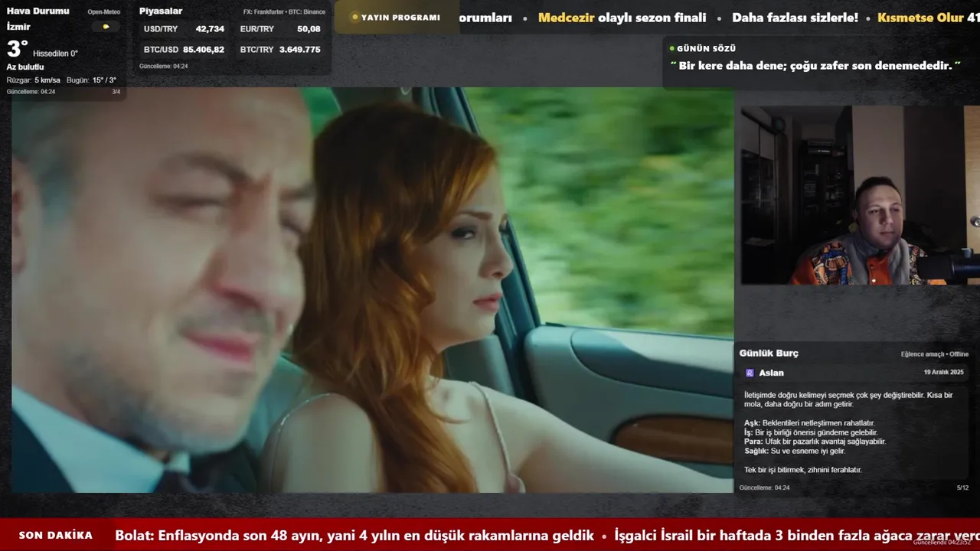This screenshot has width=980, height=551.
Task: Click the Rüzgar 5 km/sa wind value
Action: pos(34,80)
